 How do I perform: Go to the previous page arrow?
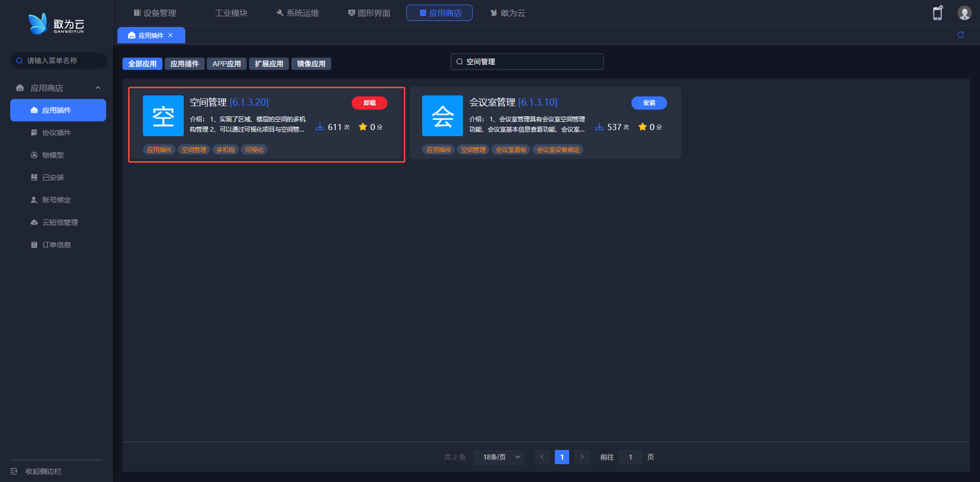pos(542,457)
